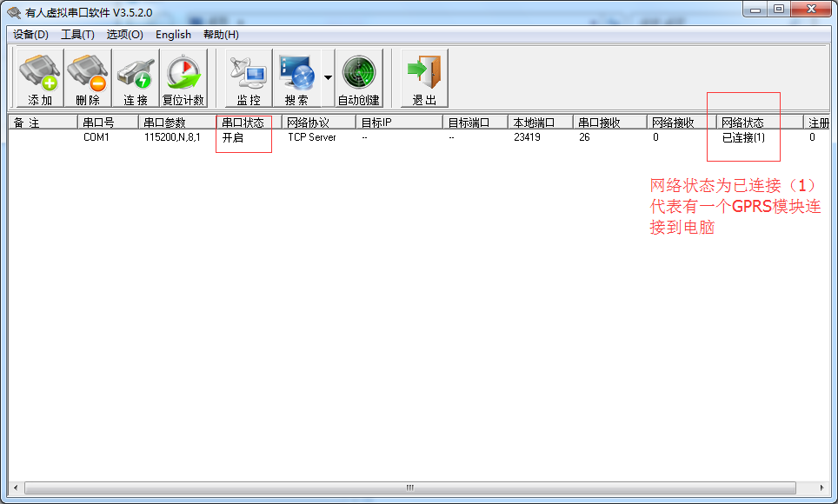Open the 帮助(H) menu
The image size is (838, 504).
point(221,35)
